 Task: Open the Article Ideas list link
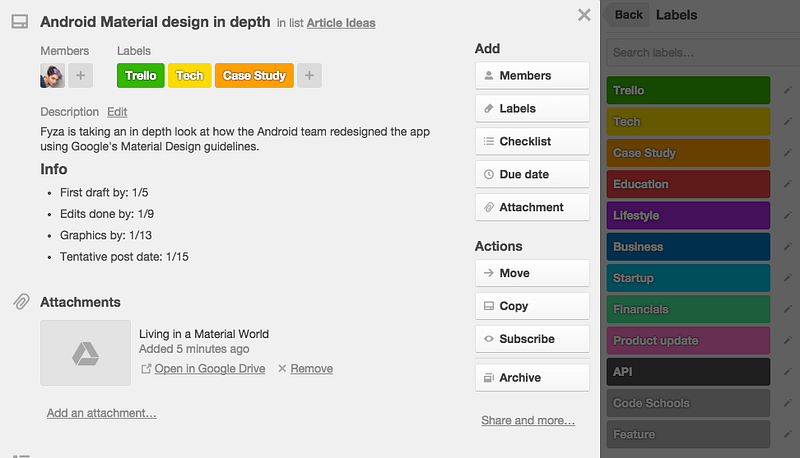coord(341,23)
